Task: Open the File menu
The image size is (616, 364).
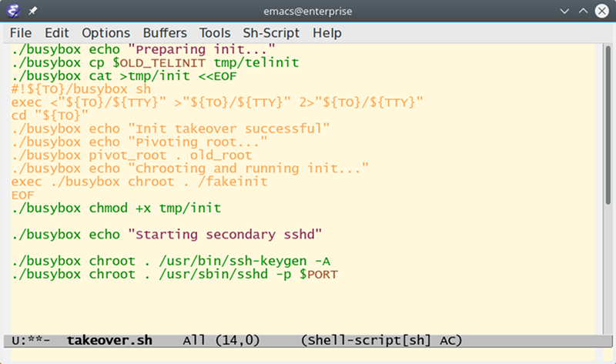Action: point(21,33)
